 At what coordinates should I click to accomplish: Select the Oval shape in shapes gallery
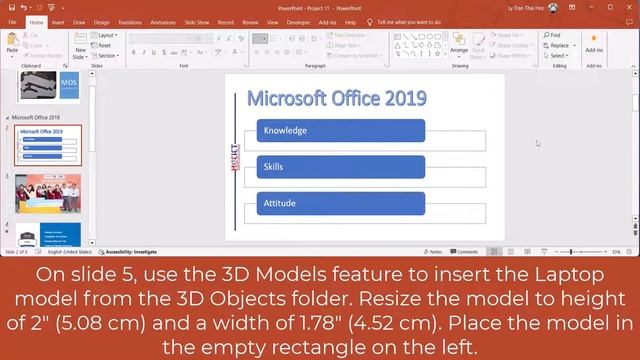(x=429, y=37)
